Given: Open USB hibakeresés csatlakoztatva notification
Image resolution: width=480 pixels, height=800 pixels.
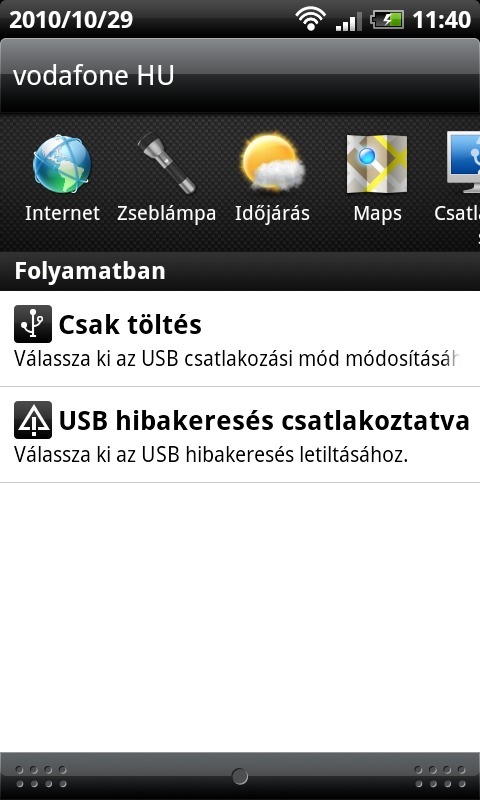Looking at the screenshot, I should [240, 435].
